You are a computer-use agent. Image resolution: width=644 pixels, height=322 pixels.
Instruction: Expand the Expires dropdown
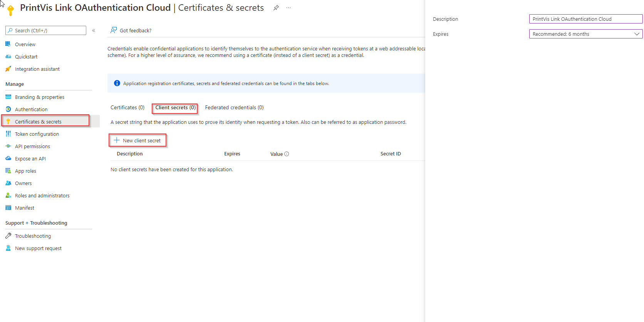point(585,34)
